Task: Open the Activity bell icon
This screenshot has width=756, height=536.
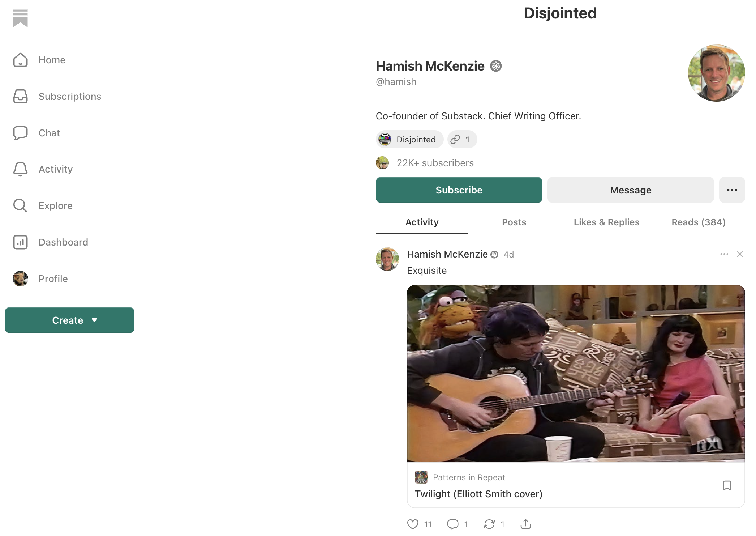Action: pos(20,169)
